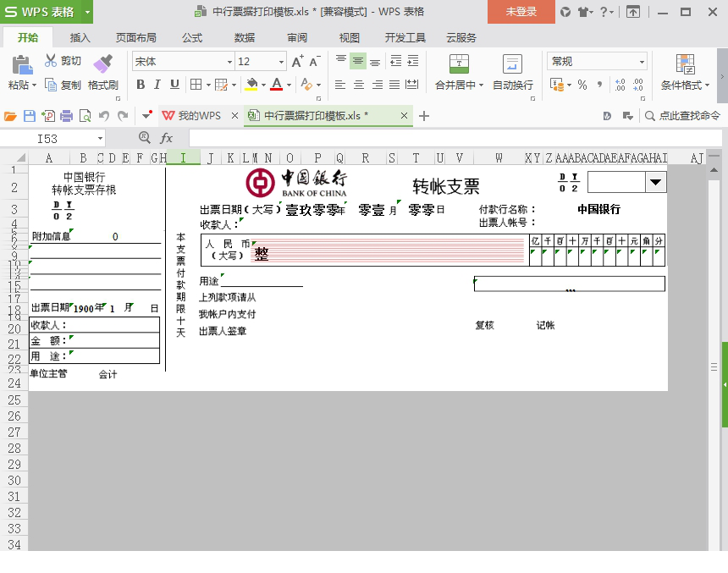Open the font size dropdown showing 12
Viewport: 728px width, 573px height.
[x=281, y=62]
